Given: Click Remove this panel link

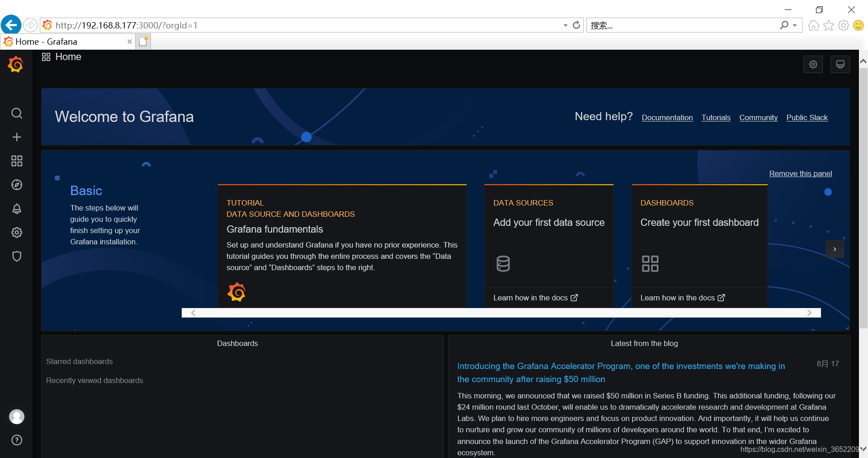Looking at the screenshot, I should click(801, 173).
